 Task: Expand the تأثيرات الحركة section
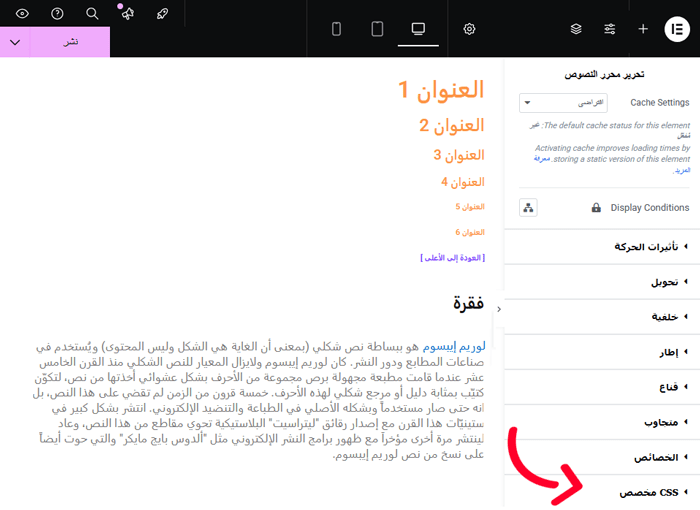(602, 247)
